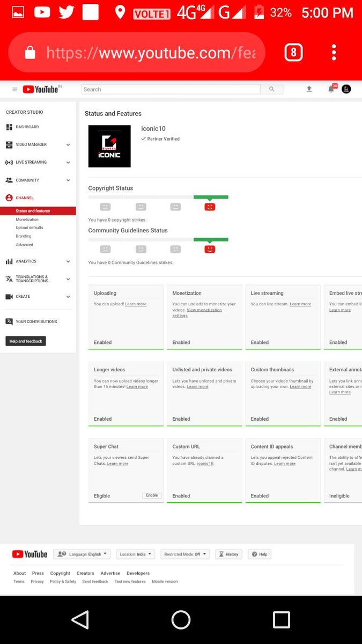Viewport: 362px width, 644px height.
Task: Click the Help and feedback button
Action: click(x=26, y=341)
